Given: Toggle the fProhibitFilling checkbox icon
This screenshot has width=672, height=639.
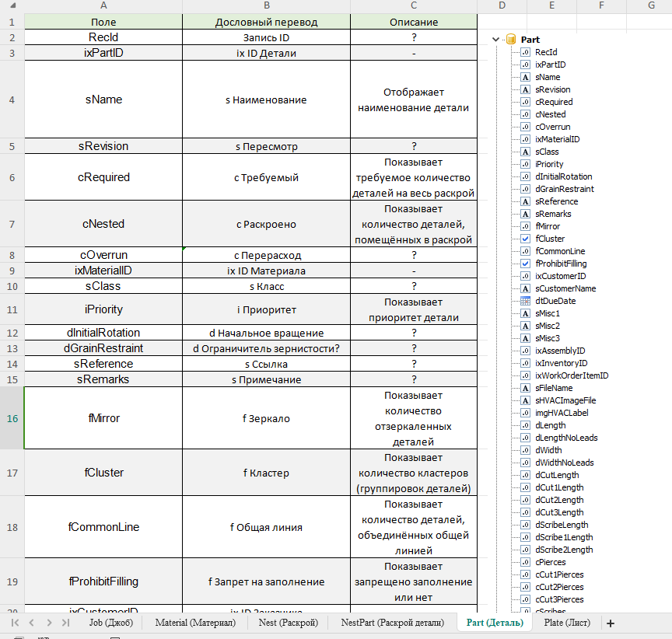Looking at the screenshot, I should pyautogui.click(x=526, y=264).
